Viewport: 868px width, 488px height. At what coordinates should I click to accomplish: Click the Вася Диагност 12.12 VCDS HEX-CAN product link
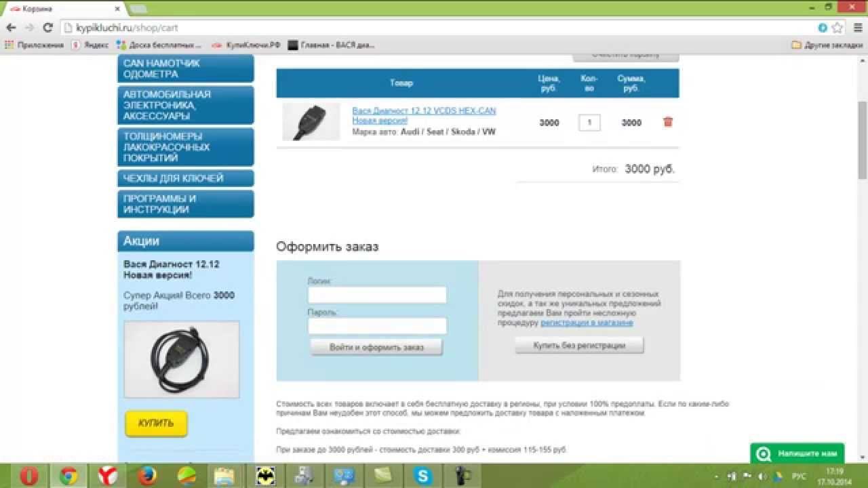pos(424,115)
